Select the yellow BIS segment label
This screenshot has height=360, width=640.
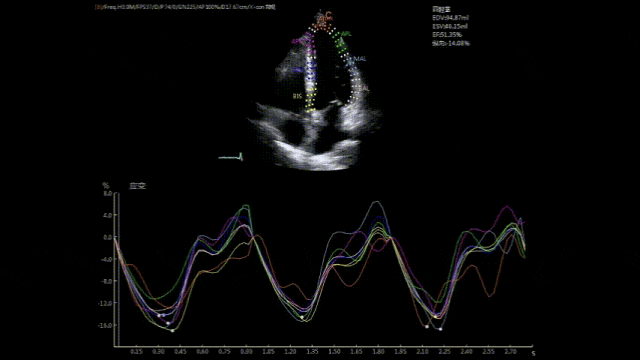coord(298,96)
